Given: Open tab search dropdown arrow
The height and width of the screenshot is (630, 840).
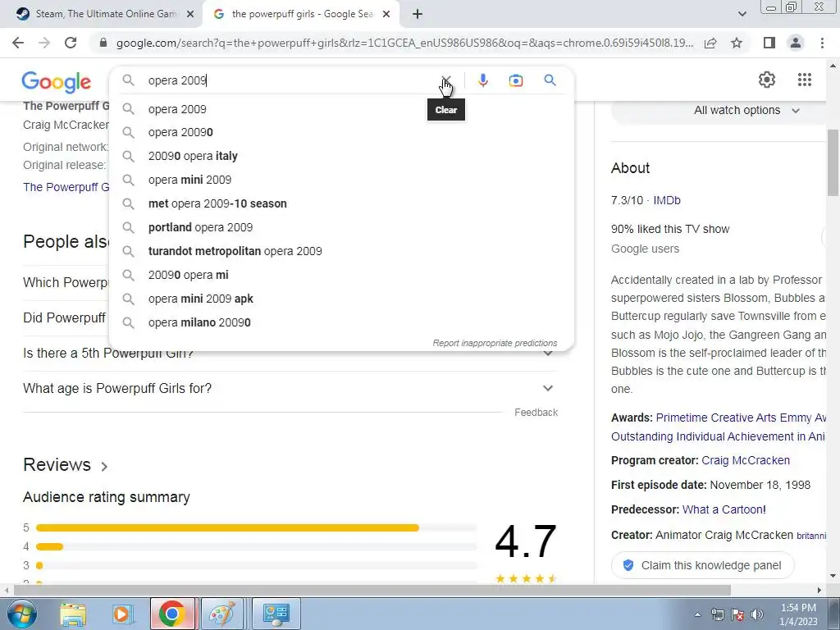Looking at the screenshot, I should pos(742,14).
